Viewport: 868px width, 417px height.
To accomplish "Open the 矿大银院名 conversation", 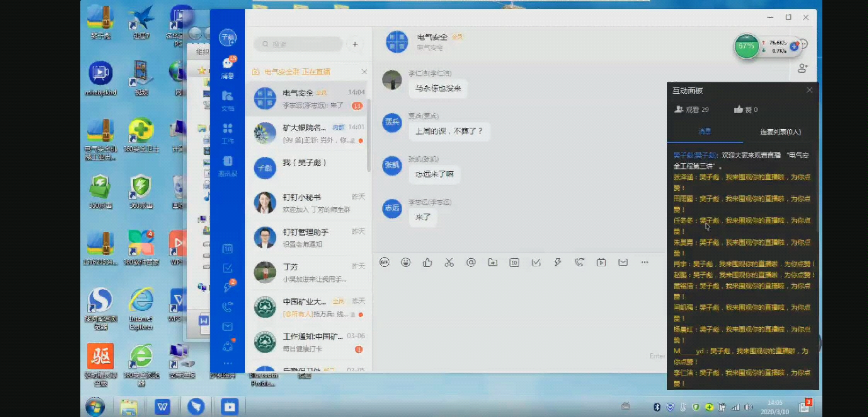I will tap(306, 133).
